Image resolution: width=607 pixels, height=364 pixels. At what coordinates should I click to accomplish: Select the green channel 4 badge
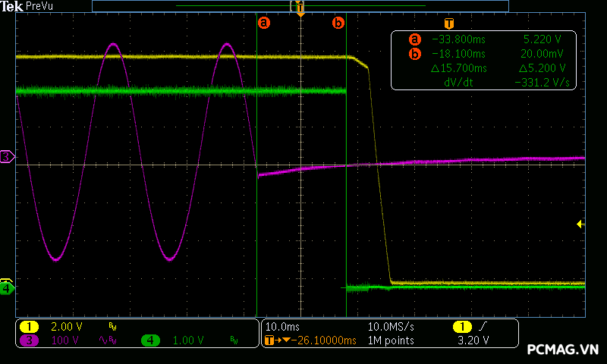(151, 340)
